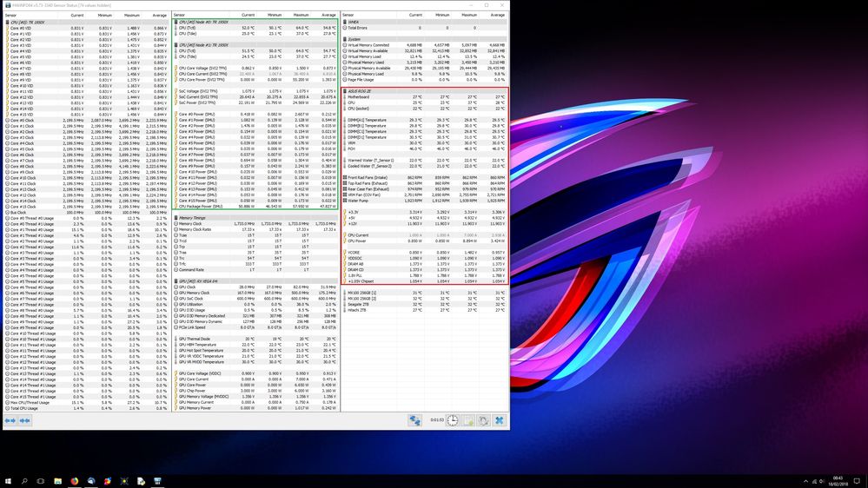Select the CPU Package Power (SMU) row
This screenshot has height=488, width=868.
tap(255, 207)
